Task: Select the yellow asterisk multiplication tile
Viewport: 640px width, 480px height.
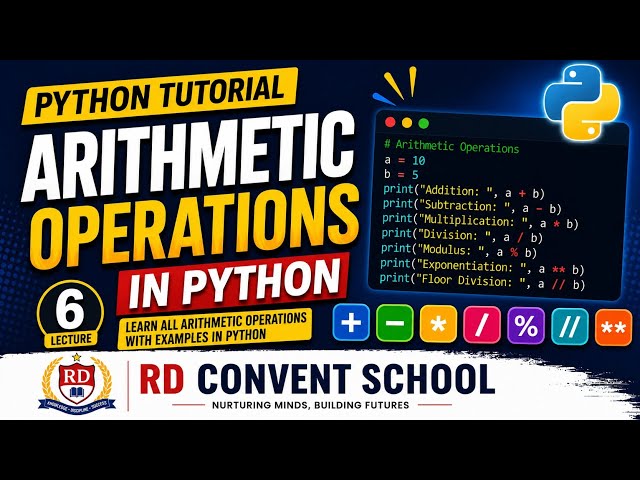Action: click(438, 324)
